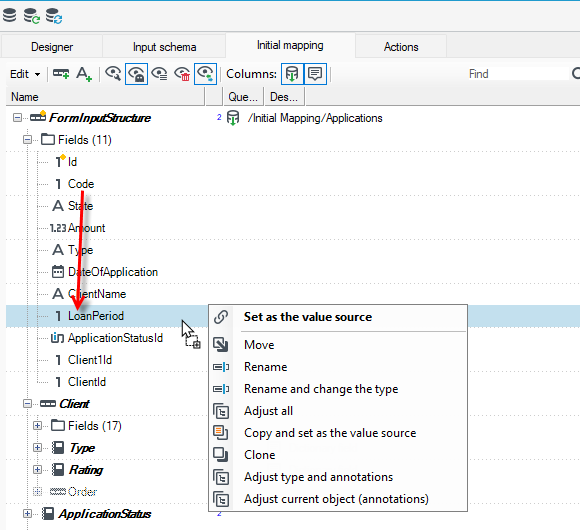Click the Que... column header
Image resolution: width=580 pixels, height=530 pixels.
point(243,97)
